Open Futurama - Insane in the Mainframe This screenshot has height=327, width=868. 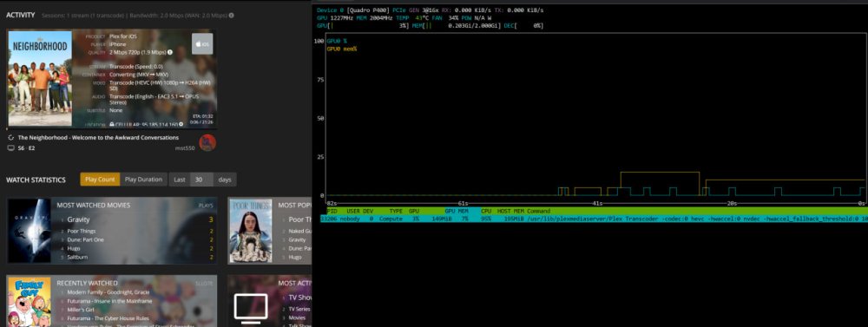click(x=109, y=301)
